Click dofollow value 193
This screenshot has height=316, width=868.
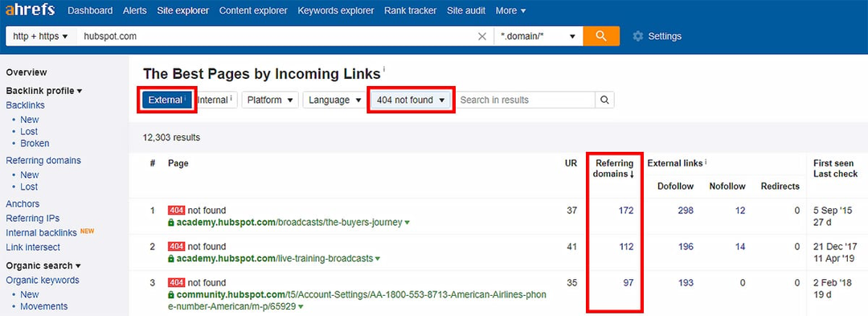[686, 283]
